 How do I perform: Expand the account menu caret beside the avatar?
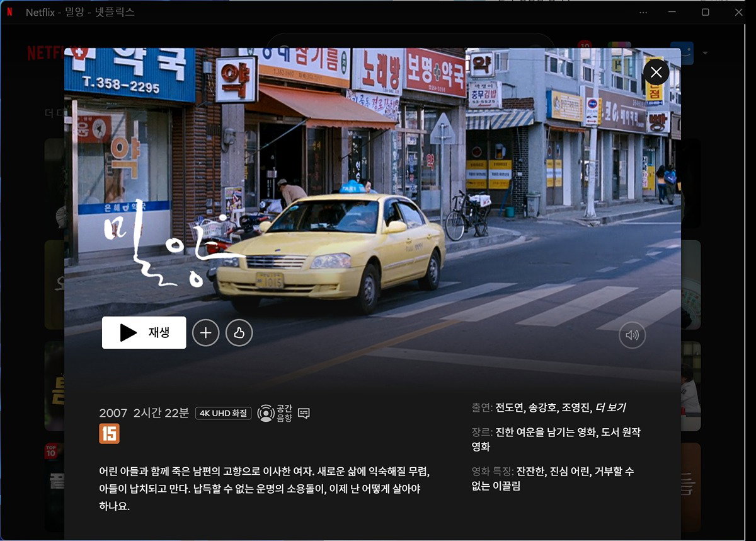[x=704, y=53]
